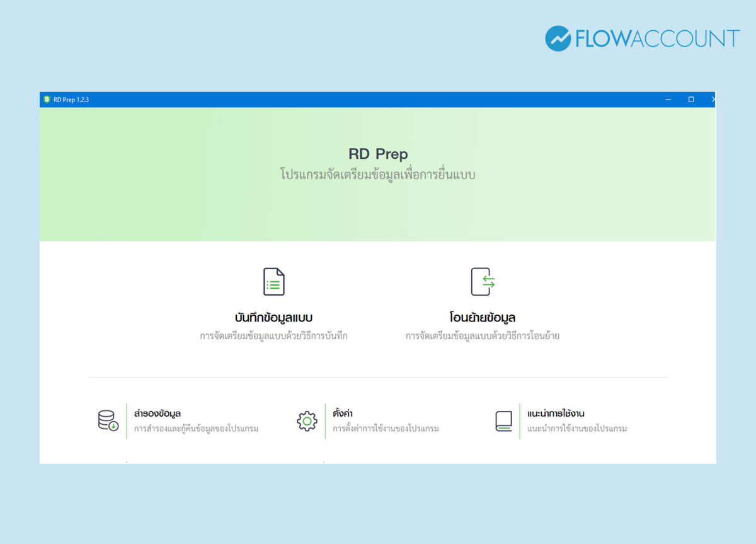The width and height of the screenshot is (756, 544).
Task: Click the FlowAccount circular logo icon
Action: (558, 38)
